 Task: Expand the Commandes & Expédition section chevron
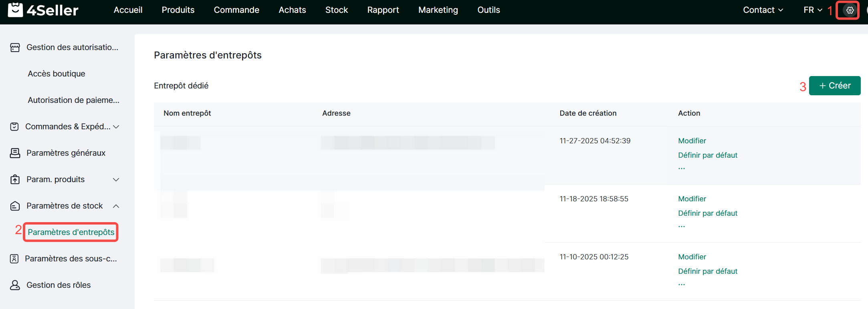pos(116,127)
